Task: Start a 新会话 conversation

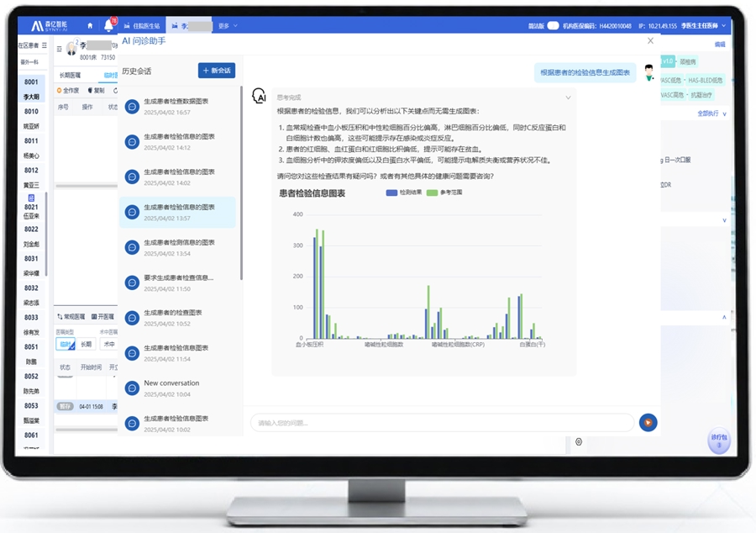Action: pyautogui.click(x=217, y=71)
